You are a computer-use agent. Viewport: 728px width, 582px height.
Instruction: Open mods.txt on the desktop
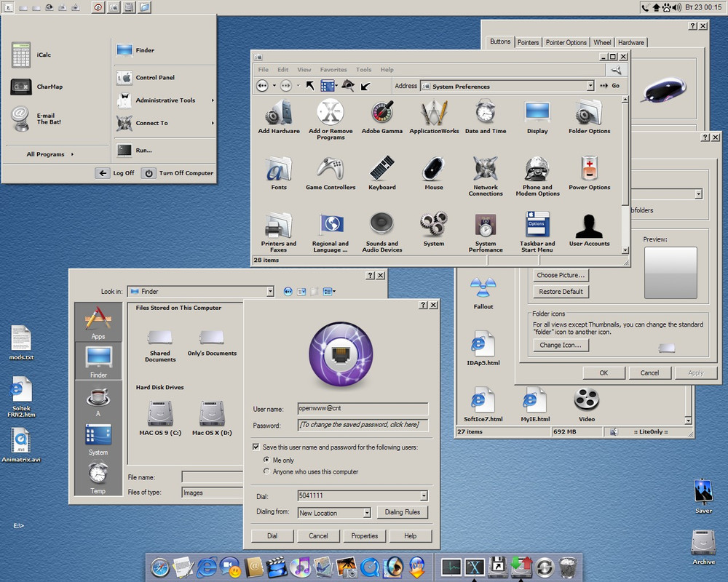pos(21,343)
